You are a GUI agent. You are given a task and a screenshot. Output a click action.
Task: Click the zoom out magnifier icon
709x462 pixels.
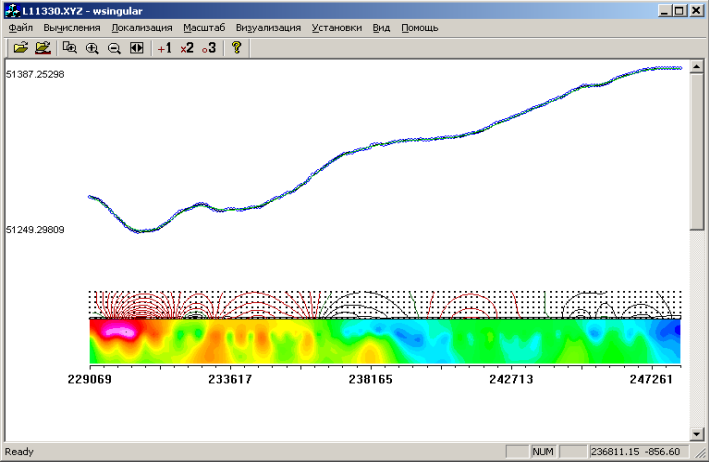114,47
